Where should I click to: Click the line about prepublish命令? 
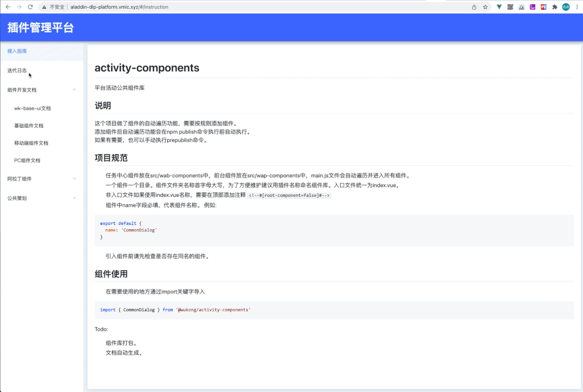[151, 140]
